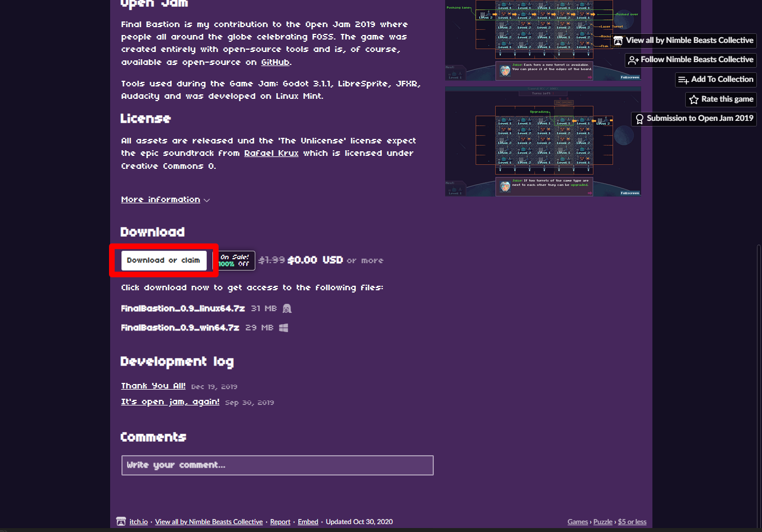The height and width of the screenshot is (532, 762).
Task: Open footer View all by Nimble Beasts Collective
Action: [x=209, y=522]
